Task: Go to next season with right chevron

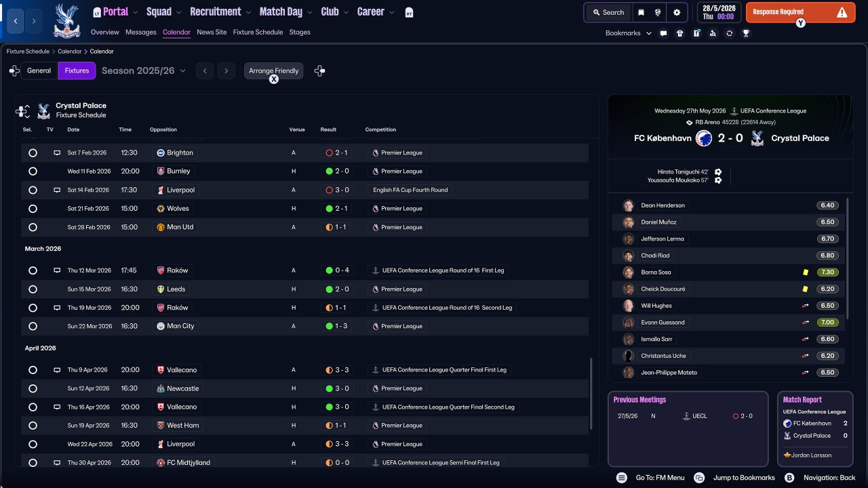Action: click(226, 70)
